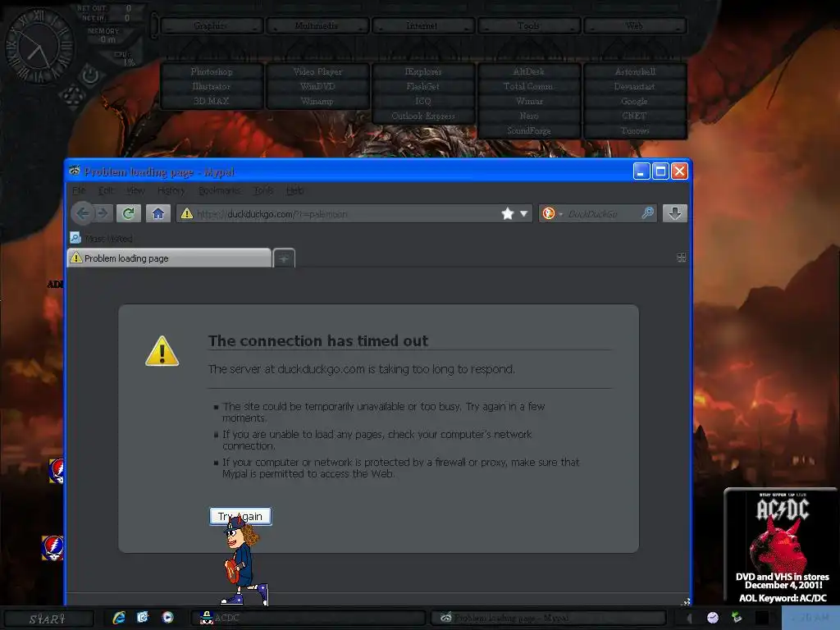Launch Illustrator from the Graphics list

pyautogui.click(x=211, y=86)
